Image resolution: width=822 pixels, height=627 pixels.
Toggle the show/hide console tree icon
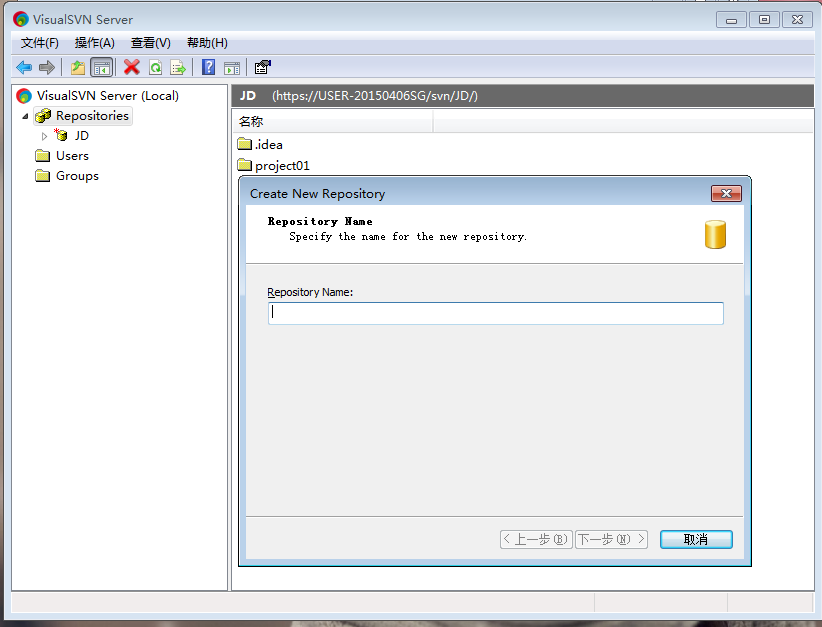(102, 67)
